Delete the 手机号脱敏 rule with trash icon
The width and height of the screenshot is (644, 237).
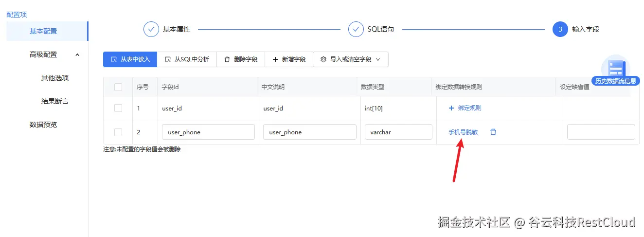[493, 132]
